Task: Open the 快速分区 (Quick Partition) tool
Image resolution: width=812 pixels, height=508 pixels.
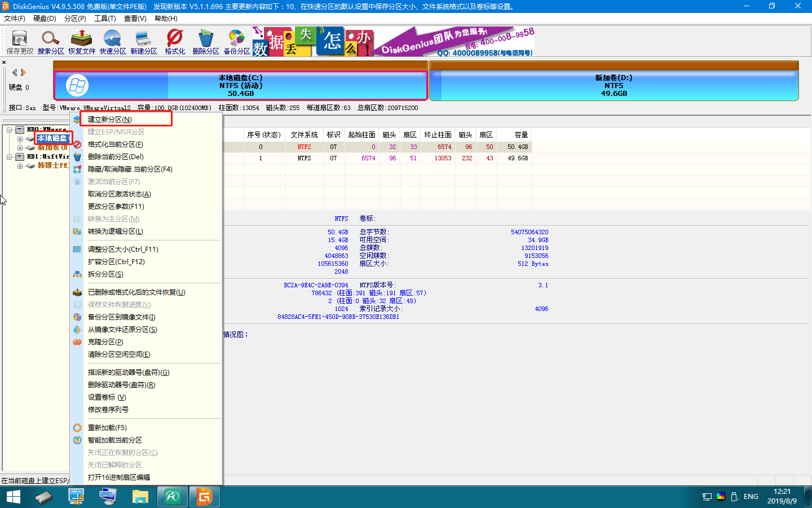Action: [113, 42]
